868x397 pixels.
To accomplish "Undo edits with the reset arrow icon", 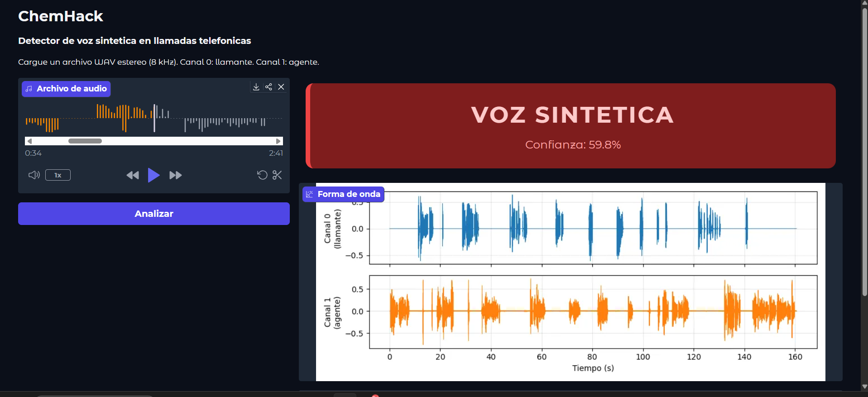I will [x=262, y=175].
